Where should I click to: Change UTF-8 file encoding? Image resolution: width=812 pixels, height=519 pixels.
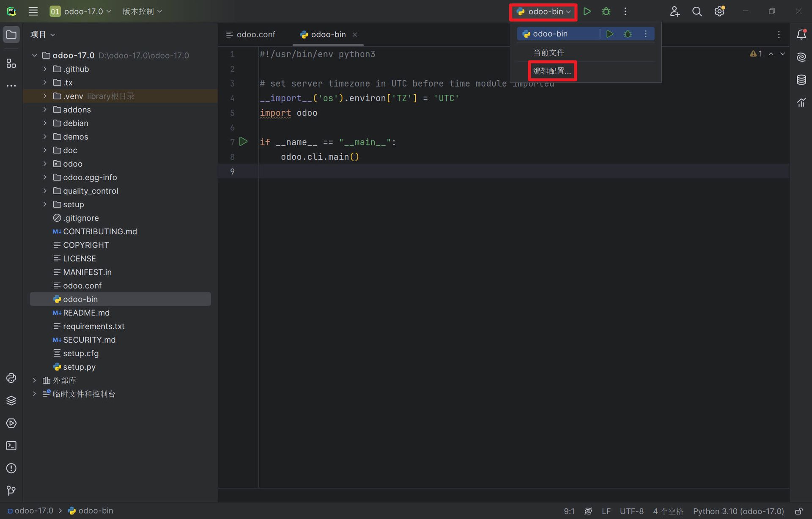click(631, 511)
